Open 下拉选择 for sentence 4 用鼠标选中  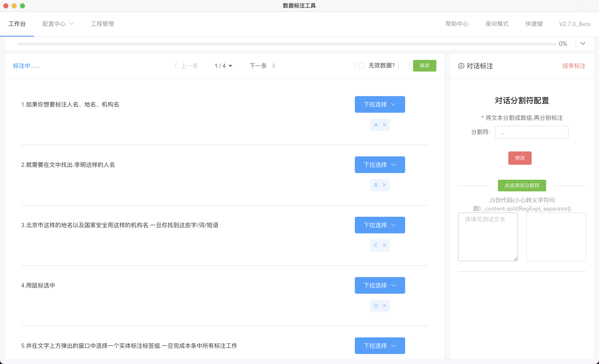380,285
